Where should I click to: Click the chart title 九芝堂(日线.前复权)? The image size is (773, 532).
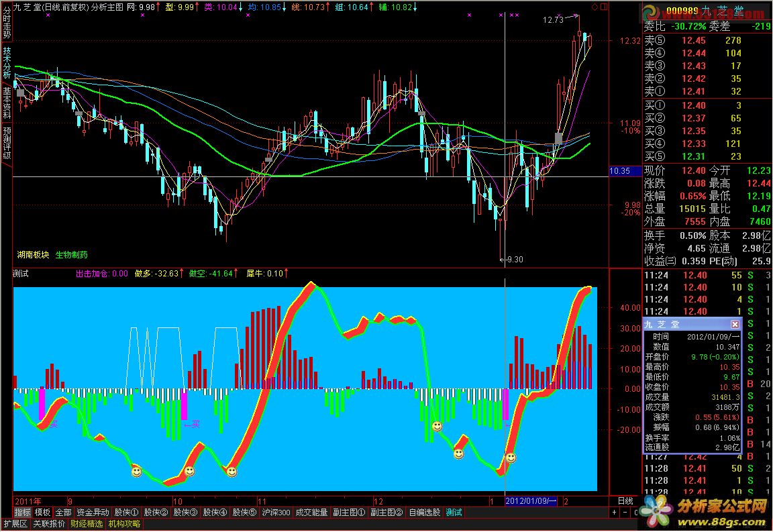(x=51, y=7)
